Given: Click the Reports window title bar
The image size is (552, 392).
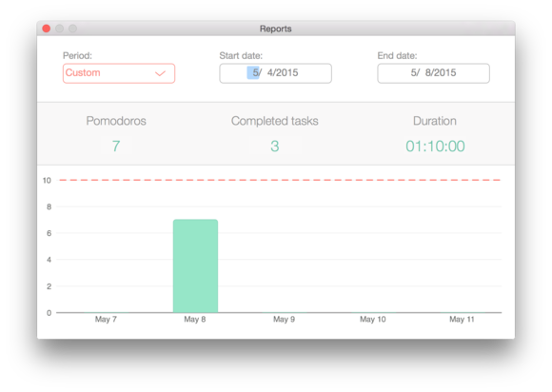Looking at the screenshot, I should [276, 29].
